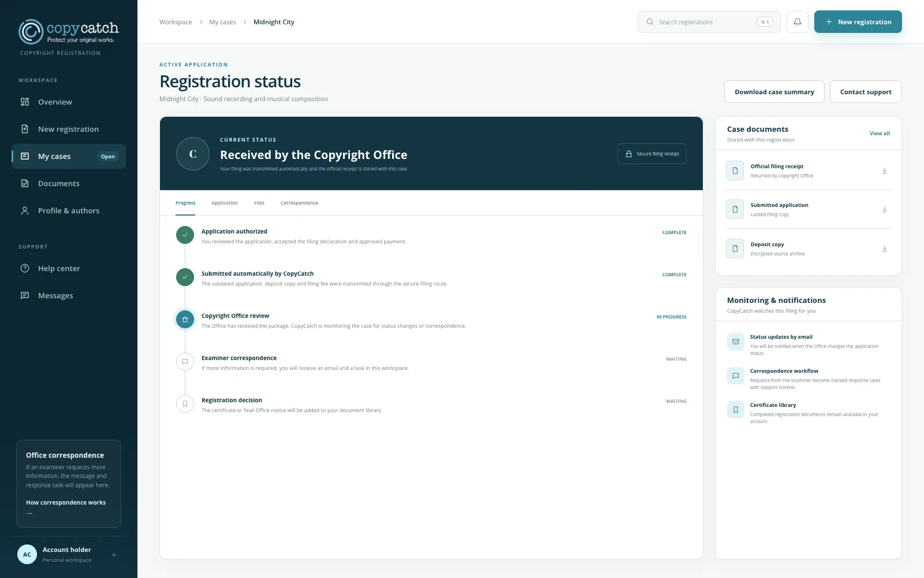Image resolution: width=924 pixels, height=578 pixels.
Task: Click the Messages chat icon
Action: [x=25, y=295]
